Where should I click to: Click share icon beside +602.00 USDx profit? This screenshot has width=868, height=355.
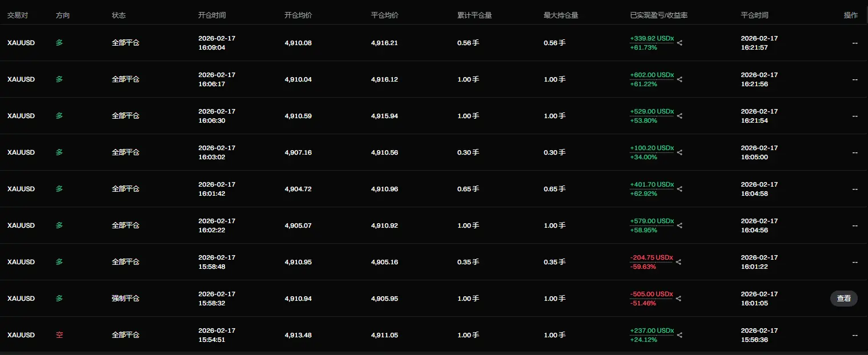[x=679, y=79]
